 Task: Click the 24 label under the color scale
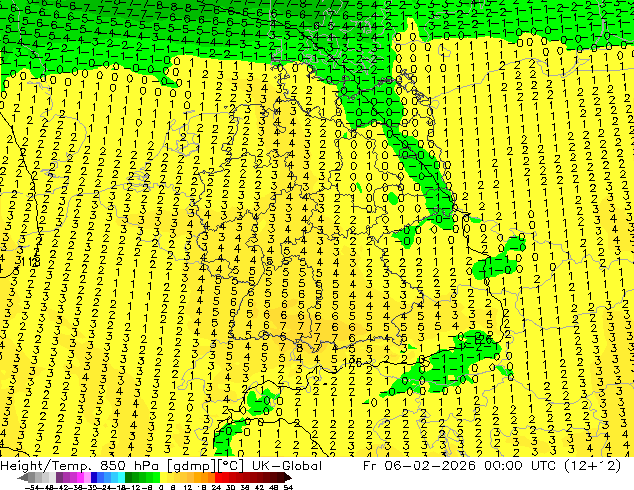pos(216,487)
